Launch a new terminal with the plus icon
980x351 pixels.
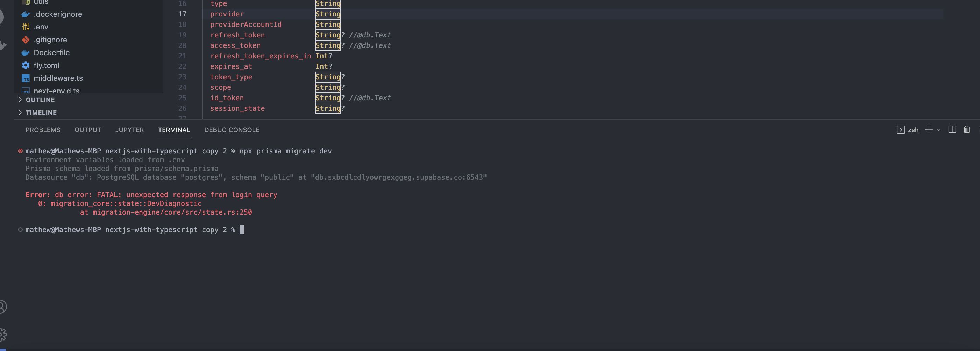click(x=928, y=130)
